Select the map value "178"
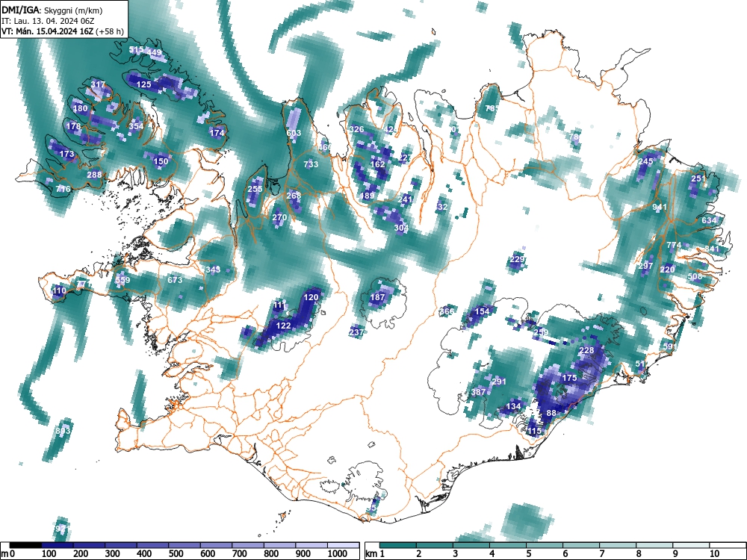Image resolution: width=747 pixels, height=560 pixels. [73, 127]
